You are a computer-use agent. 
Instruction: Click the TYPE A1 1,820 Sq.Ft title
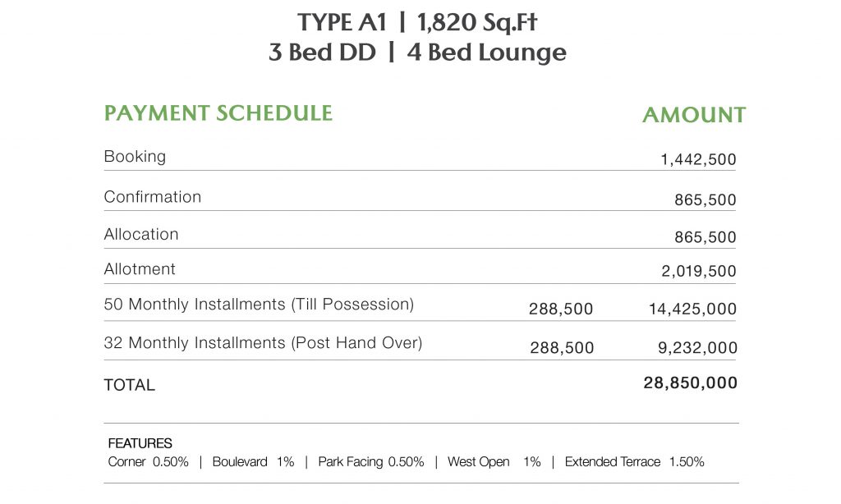click(x=417, y=22)
